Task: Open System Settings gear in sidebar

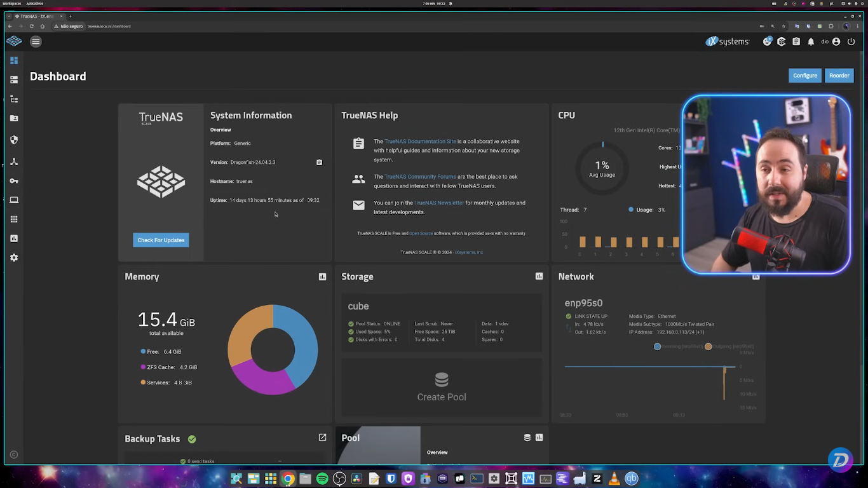Action: pos(14,257)
